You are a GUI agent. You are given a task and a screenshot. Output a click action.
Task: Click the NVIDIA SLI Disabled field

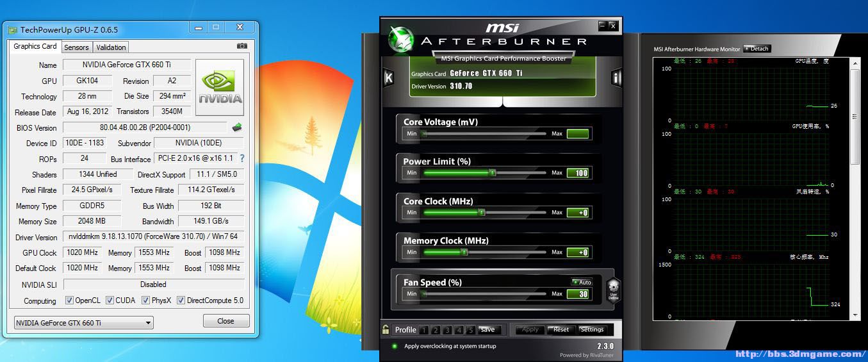click(154, 284)
